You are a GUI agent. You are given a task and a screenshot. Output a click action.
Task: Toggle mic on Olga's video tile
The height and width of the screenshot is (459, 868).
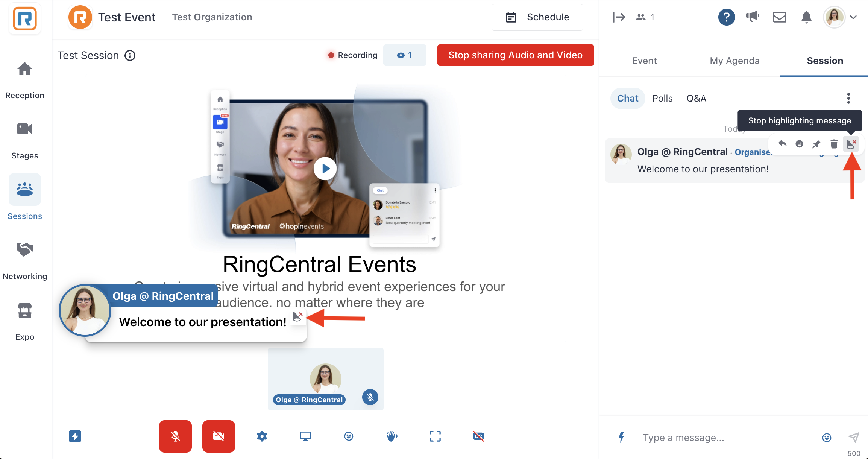tap(370, 397)
